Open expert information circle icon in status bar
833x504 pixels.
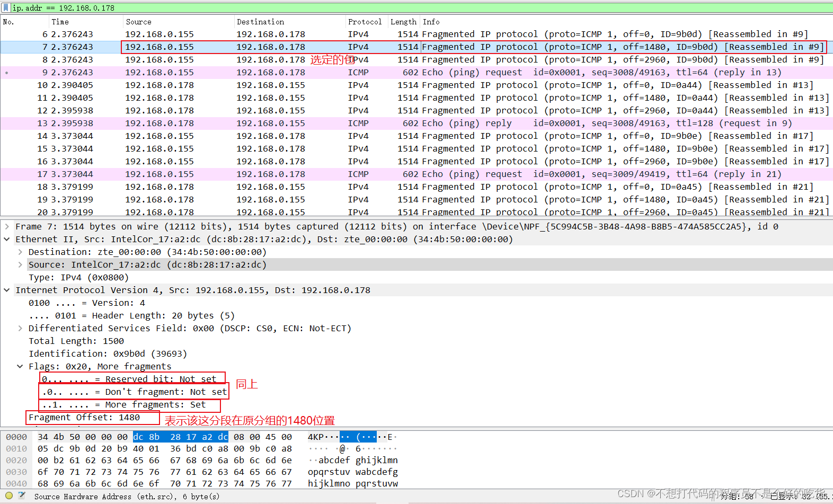8,496
